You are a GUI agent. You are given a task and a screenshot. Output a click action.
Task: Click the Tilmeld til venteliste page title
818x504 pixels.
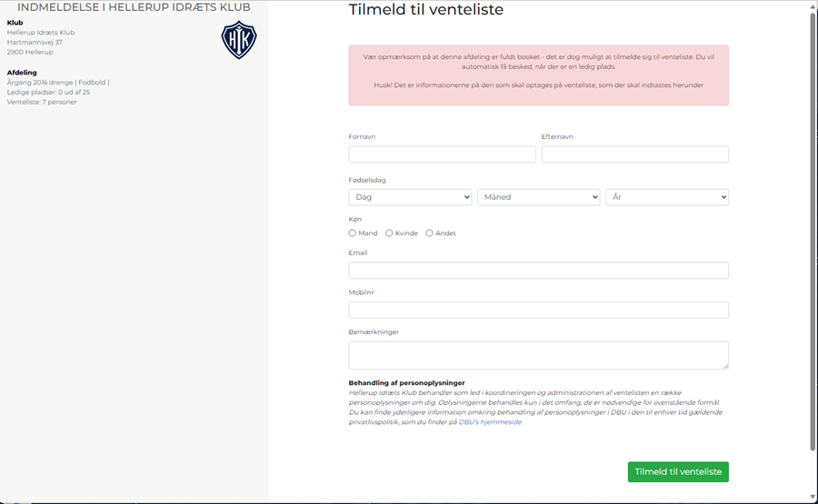[426, 9]
